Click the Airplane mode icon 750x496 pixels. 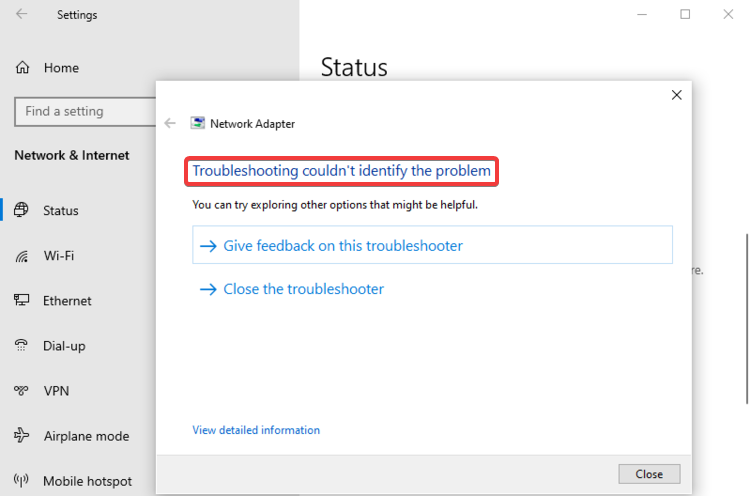pyautogui.click(x=22, y=436)
